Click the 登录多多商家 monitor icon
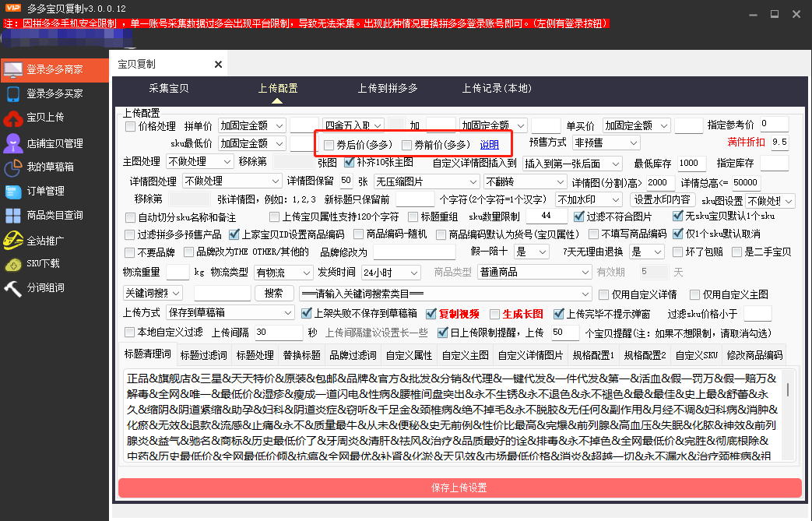This screenshot has height=521, width=812. 13,69
